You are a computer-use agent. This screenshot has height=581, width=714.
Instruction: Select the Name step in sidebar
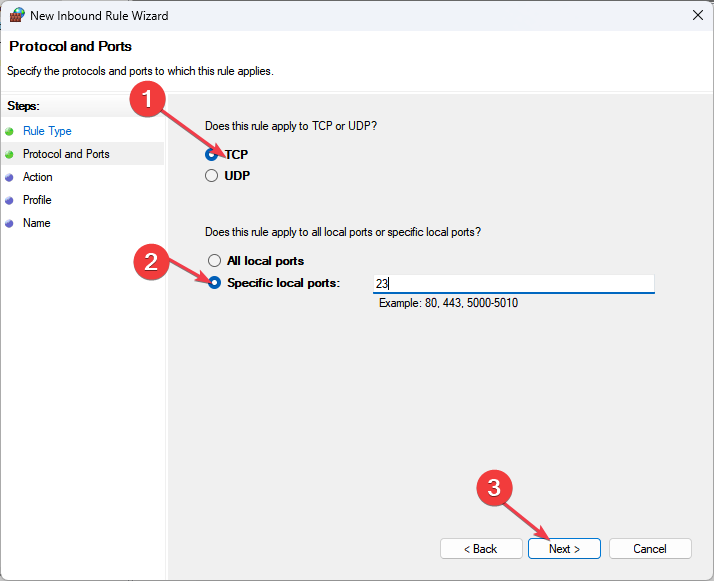[x=36, y=223]
